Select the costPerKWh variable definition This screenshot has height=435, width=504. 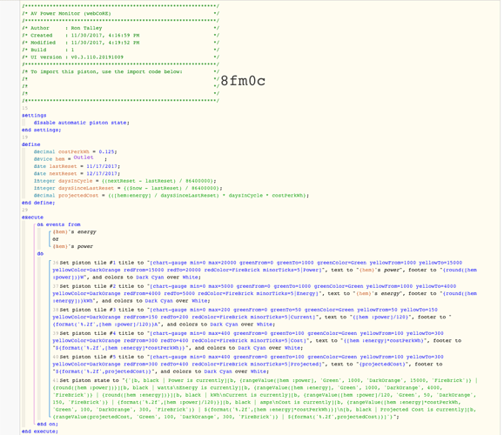[x=75, y=151]
